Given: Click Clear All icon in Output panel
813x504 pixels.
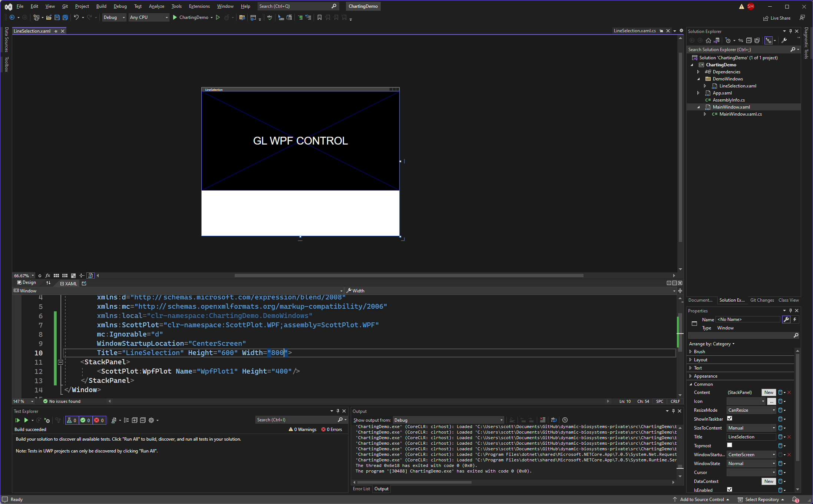Looking at the screenshot, I should click(543, 420).
